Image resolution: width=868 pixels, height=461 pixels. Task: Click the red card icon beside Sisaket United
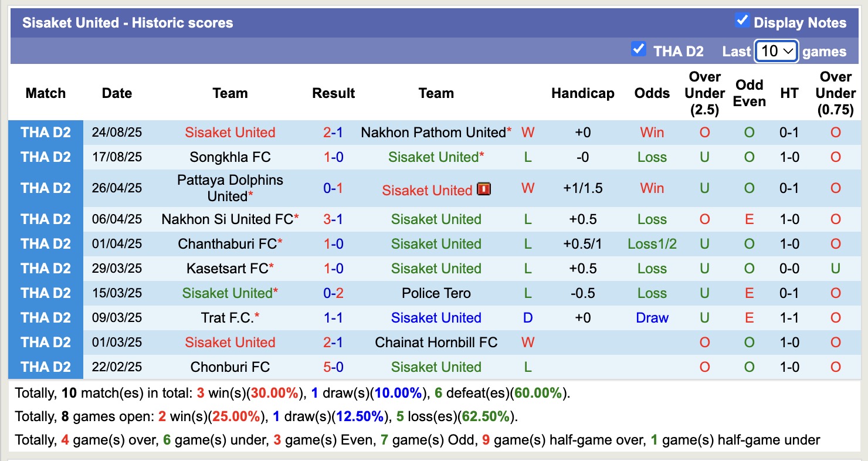484,189
